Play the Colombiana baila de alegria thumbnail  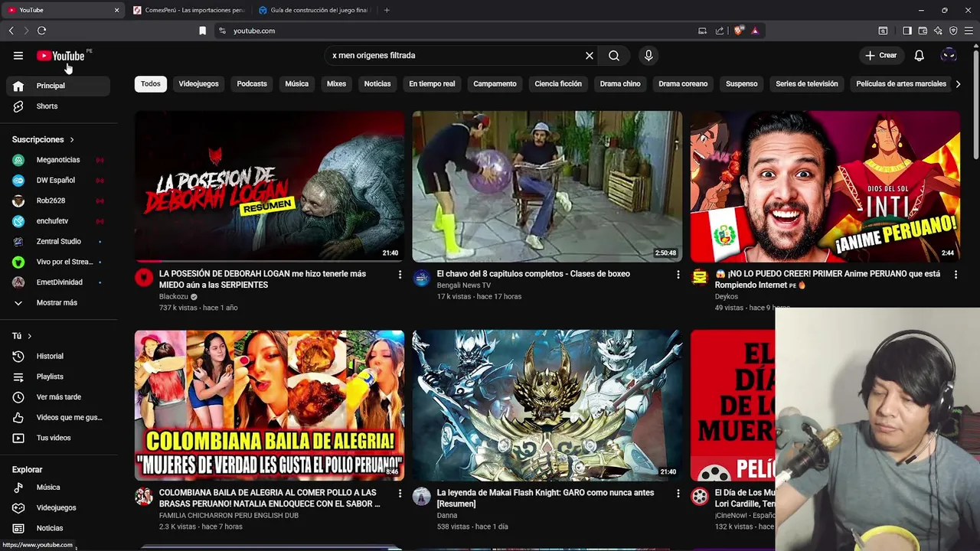coord(269,406)
